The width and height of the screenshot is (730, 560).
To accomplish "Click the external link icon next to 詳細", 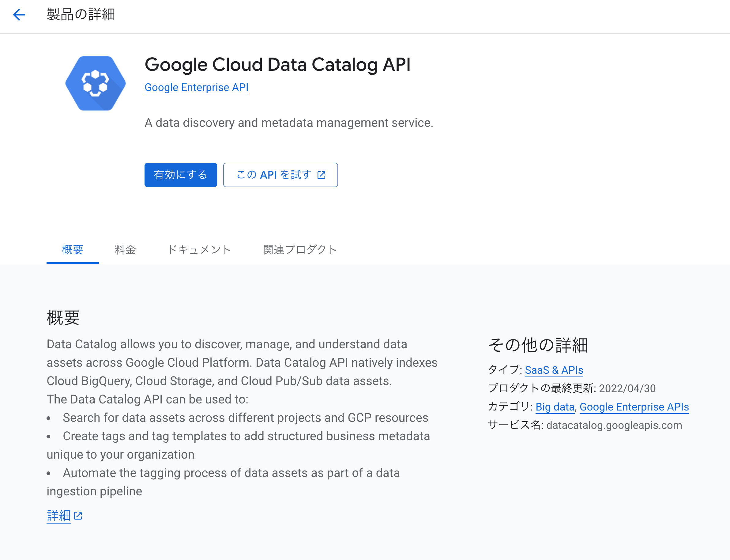I will tap(78, 515).
